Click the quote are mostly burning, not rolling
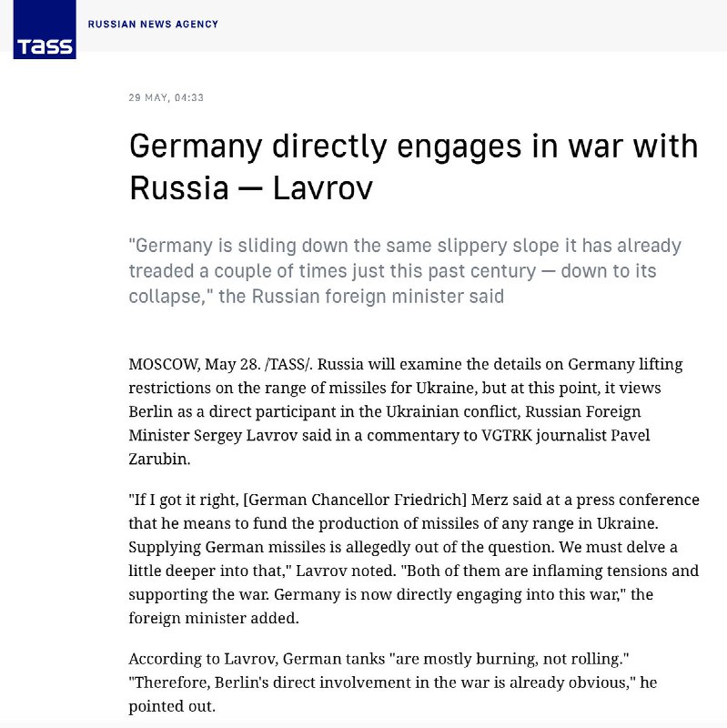Viewport: 727px width, 728px height. [510, 659]
